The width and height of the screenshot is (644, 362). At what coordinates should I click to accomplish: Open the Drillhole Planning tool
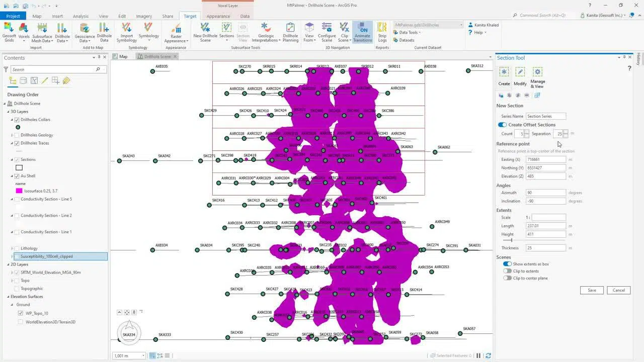(290, 32)
